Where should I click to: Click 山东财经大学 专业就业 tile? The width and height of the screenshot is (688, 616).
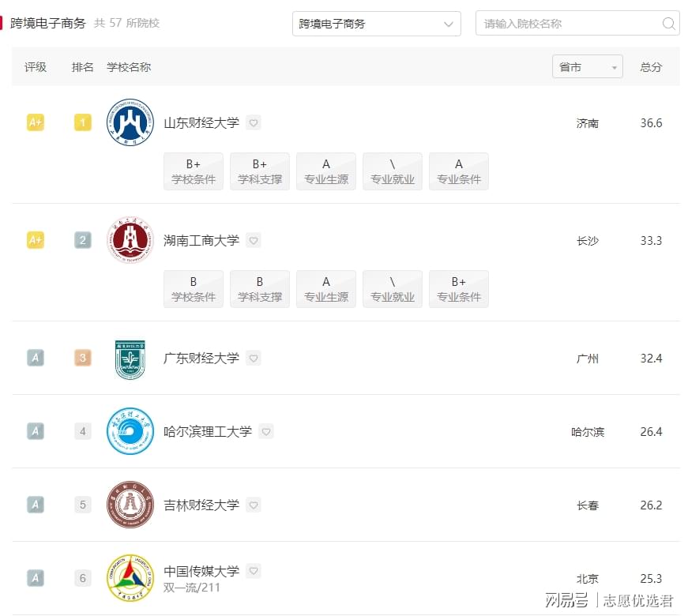click(x=393, y=171)
